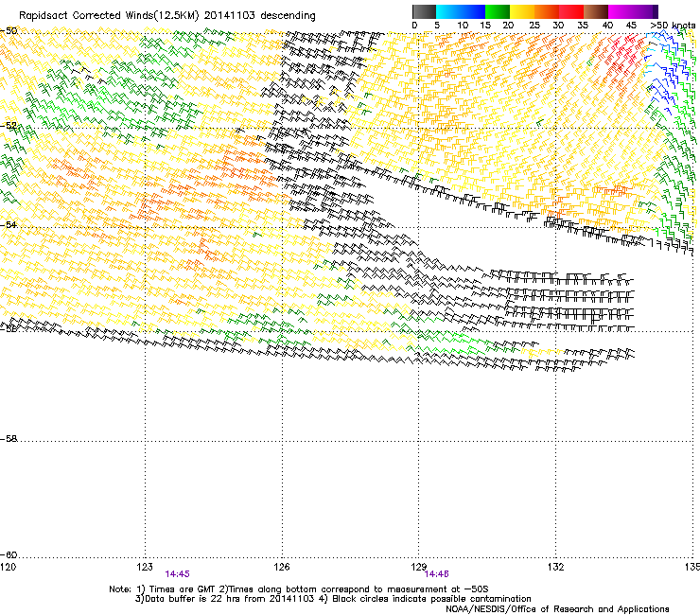Screen dimensions: 700x615
Task: Click the green 15-20 knots legend swatch
Action: [x=498, y=11]
